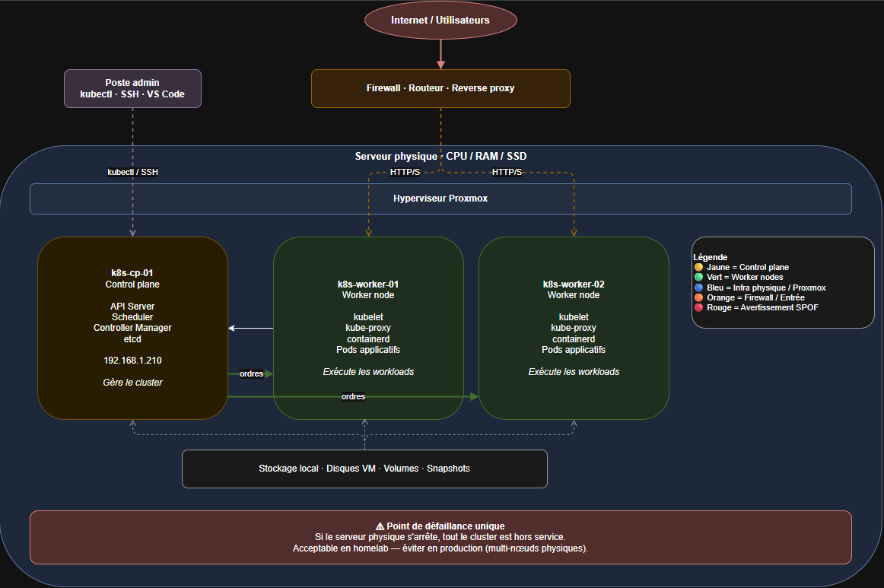Click the Stockage local storage box
This screenshot has width=884, height=588.
coord(364,469)
